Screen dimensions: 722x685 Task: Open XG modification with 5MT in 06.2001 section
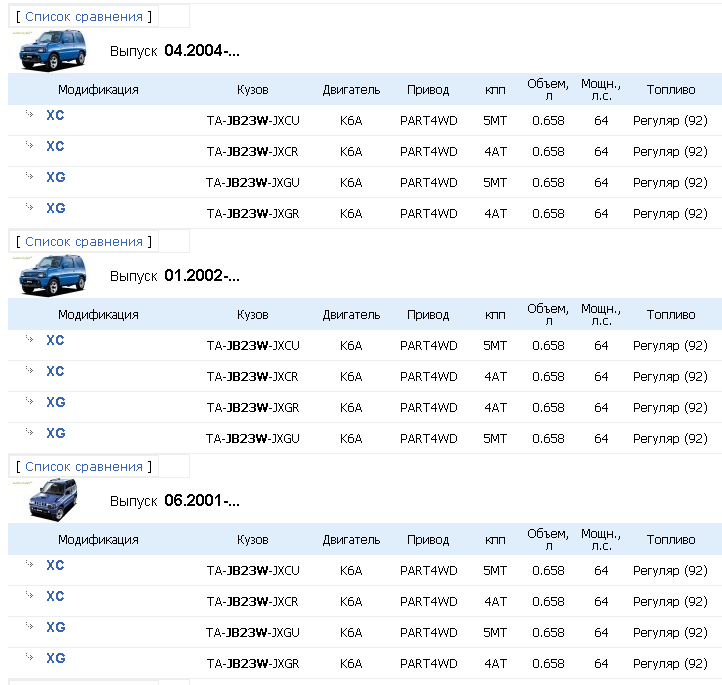[x=55, y=627]
